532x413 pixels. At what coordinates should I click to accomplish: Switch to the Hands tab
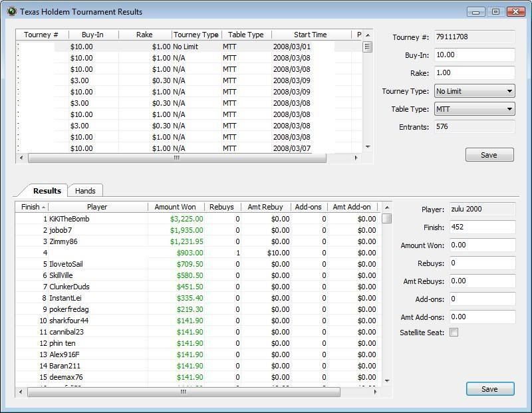click(x=85, y=191)
